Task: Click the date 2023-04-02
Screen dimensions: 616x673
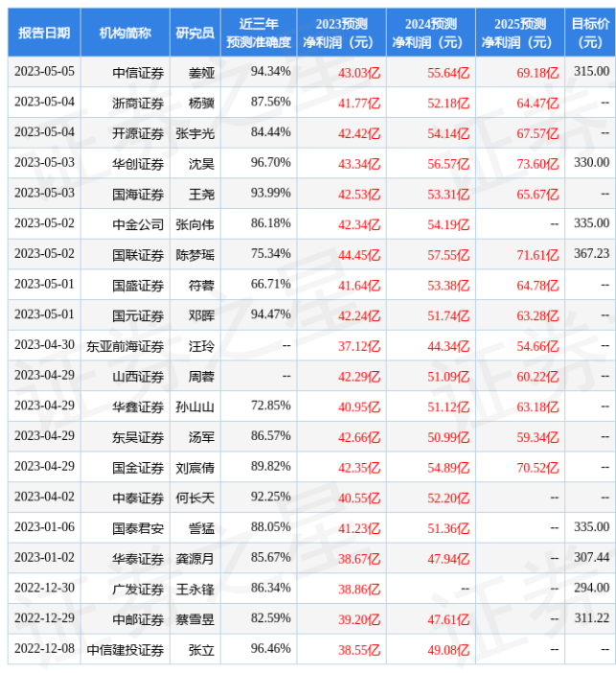Action: tap(44, 497)
